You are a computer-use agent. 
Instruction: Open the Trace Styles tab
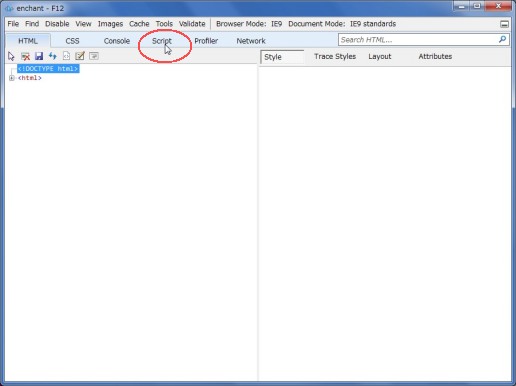pos(335,57)
